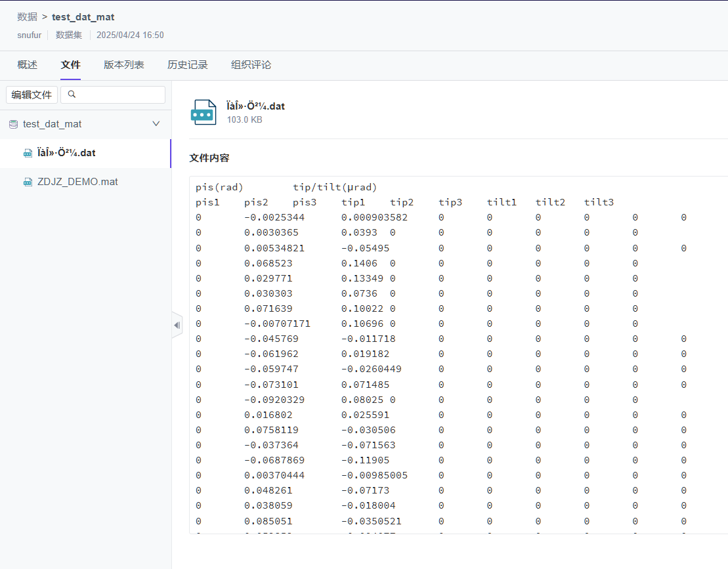The image size is (728, 569).
Task: Click the file name heading ÏàÎ»·Ö²¼.dat in preview
Action: 256,106
